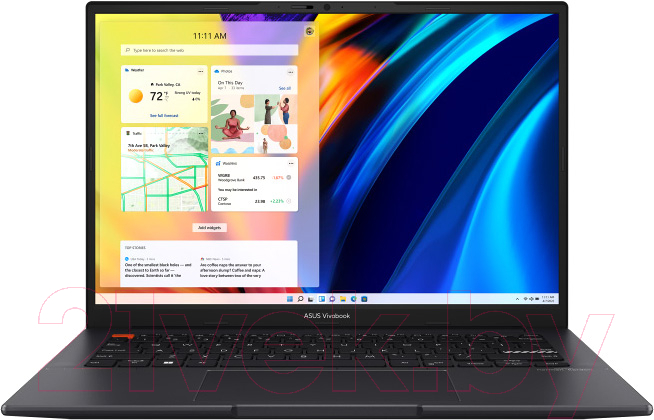Select the CTSP stock row
The width and height of the screenshot is (654, 420).
coord(254,201)
